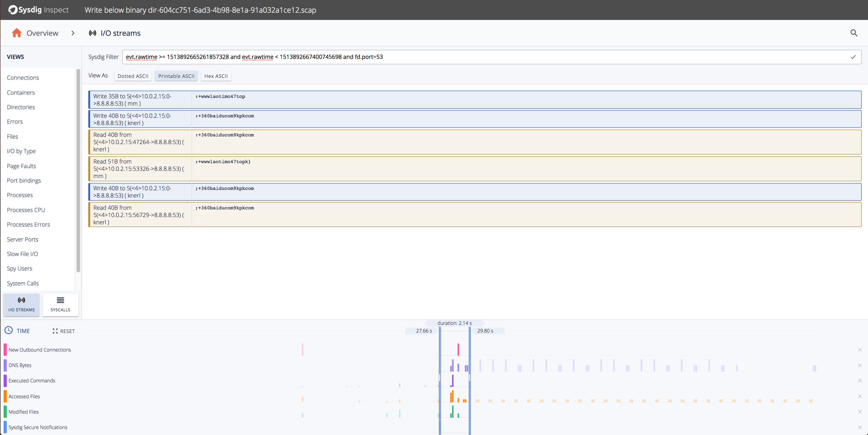Click the clock TIME icon
Screen dimensions: 868x435
[x=9, y=331]
